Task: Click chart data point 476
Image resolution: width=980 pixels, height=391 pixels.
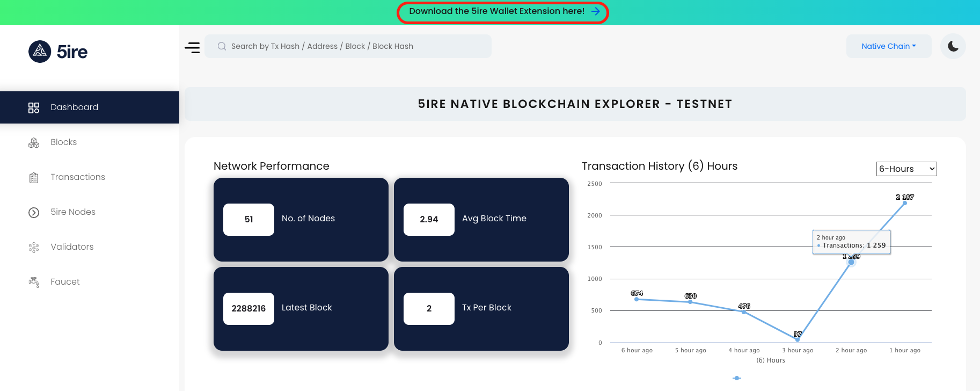Action: [x=744, y=312]
